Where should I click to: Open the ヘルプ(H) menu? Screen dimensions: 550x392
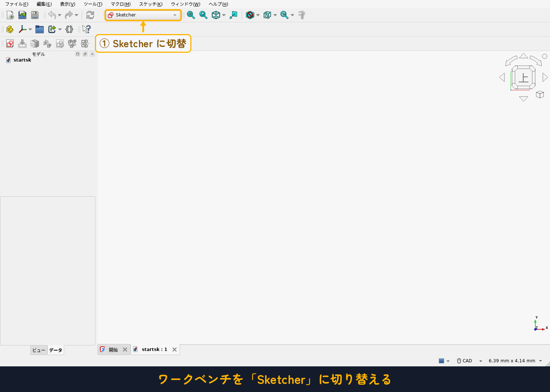[218, 4]
